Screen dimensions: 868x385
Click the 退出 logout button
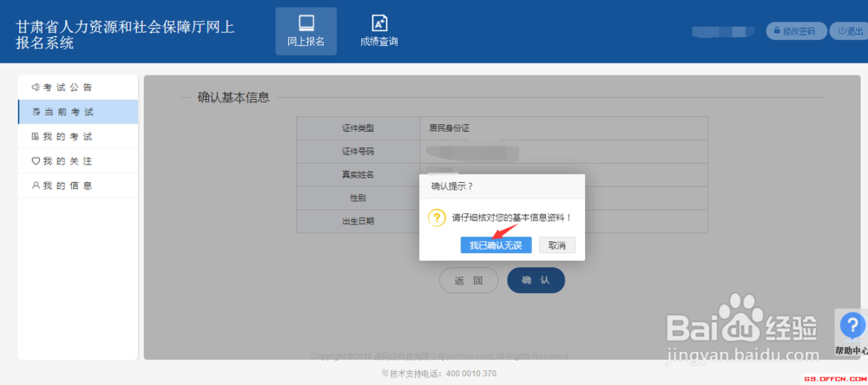(851, 31)
